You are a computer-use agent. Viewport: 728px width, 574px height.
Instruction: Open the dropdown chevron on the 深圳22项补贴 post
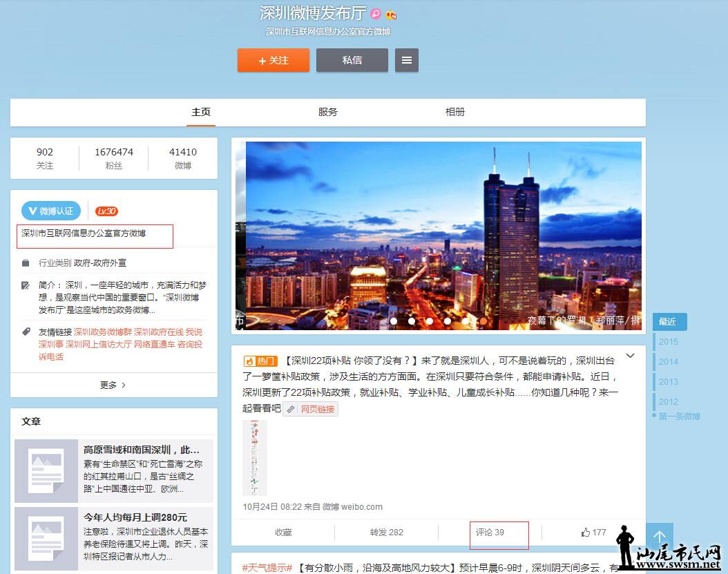click(x=630, y=356)
